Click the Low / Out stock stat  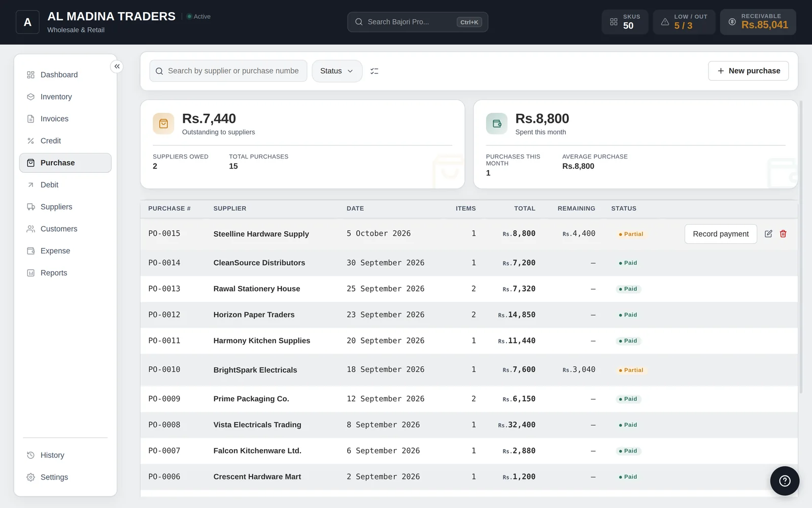tap(684, 22)
